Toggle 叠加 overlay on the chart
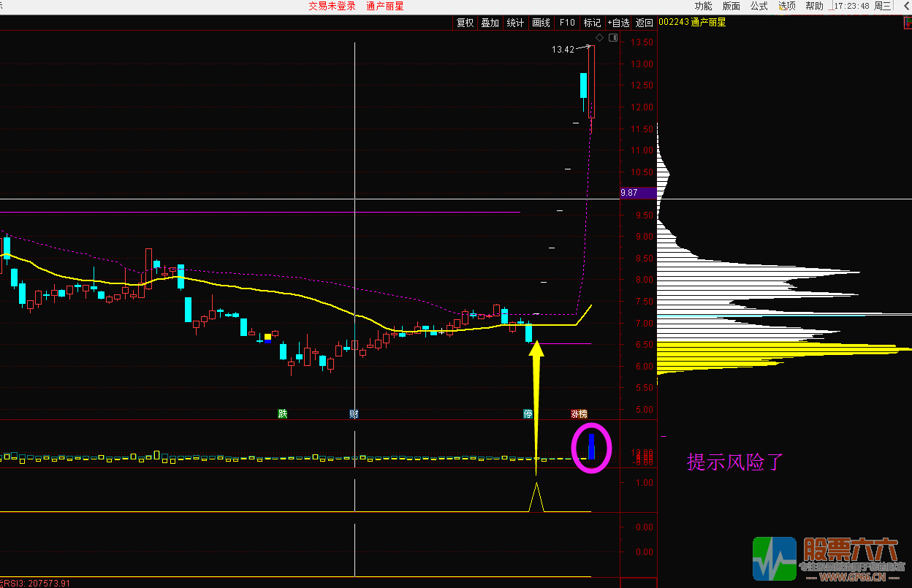 [x=490, y=23]
